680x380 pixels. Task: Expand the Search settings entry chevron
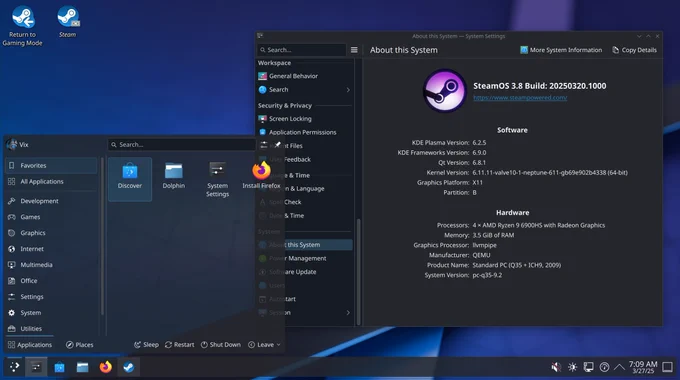point(348,90)
